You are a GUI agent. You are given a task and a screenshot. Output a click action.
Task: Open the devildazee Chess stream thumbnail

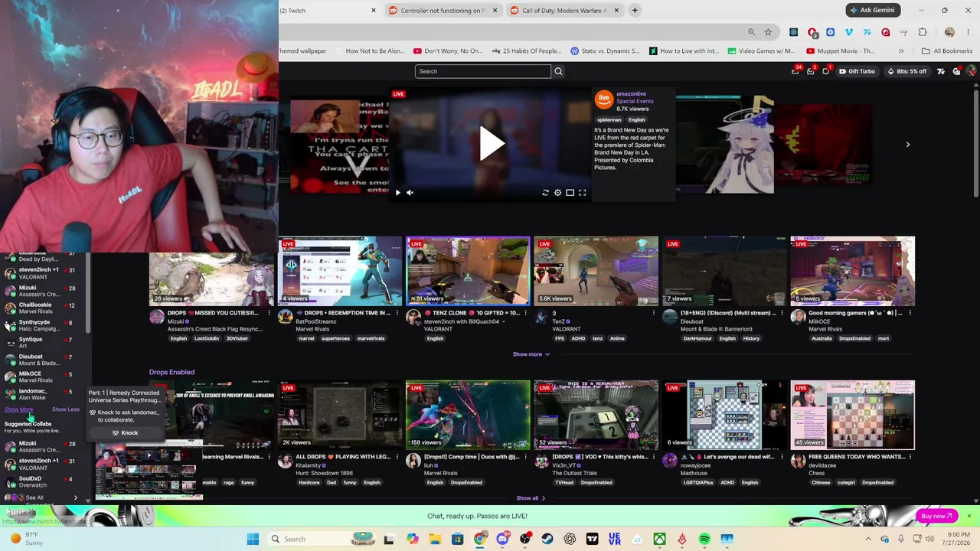(x=852, y=415)
